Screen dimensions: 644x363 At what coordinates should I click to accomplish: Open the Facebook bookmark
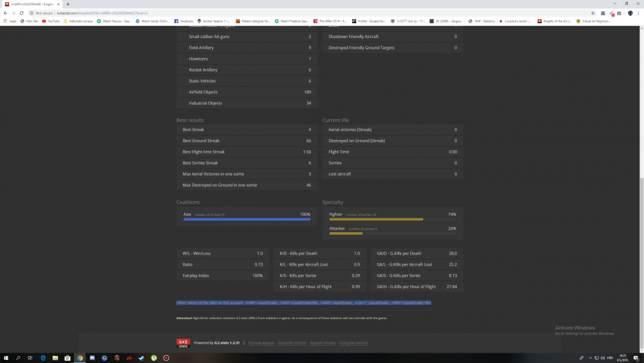(184, 21)
